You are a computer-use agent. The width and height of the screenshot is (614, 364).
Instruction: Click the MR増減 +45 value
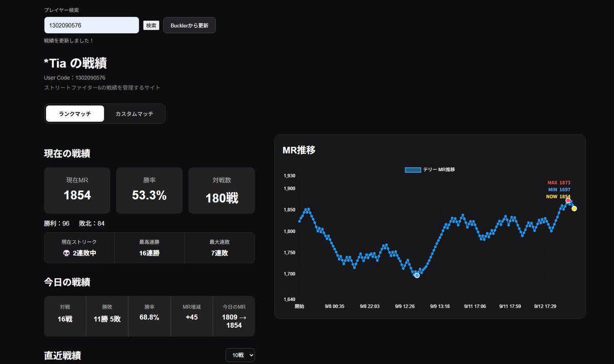pyautogui.click(x=191, y=317)
